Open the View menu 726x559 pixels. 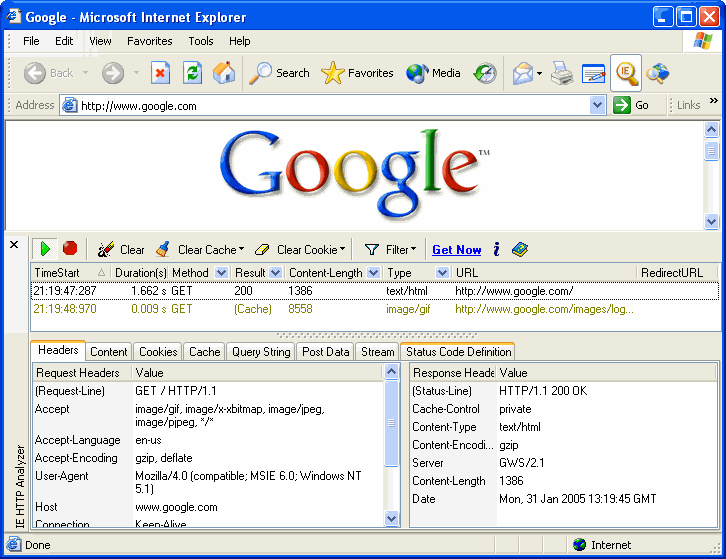[100, 41]
